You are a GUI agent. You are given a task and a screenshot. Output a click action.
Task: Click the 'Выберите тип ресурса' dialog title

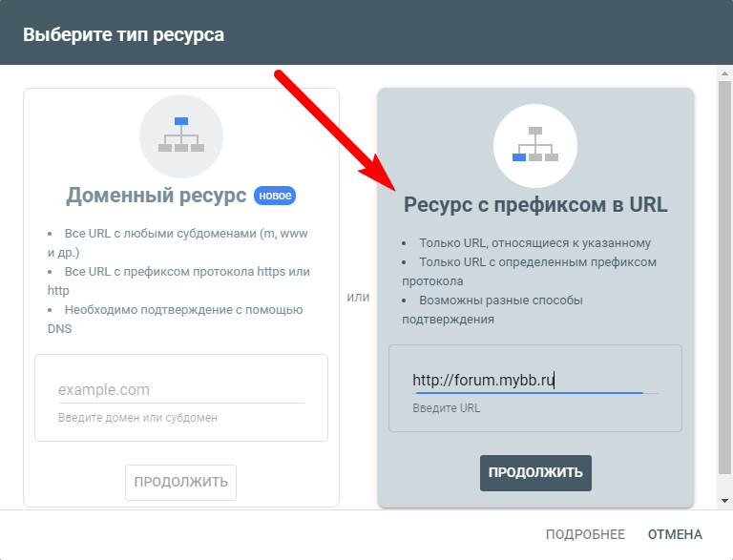[x=123, y=34]
